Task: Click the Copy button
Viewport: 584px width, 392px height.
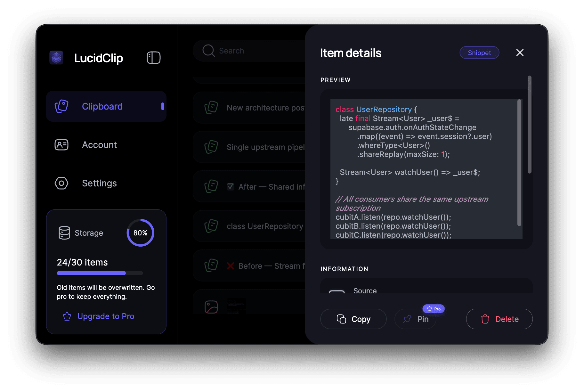Action: click(x=353, y=319)
